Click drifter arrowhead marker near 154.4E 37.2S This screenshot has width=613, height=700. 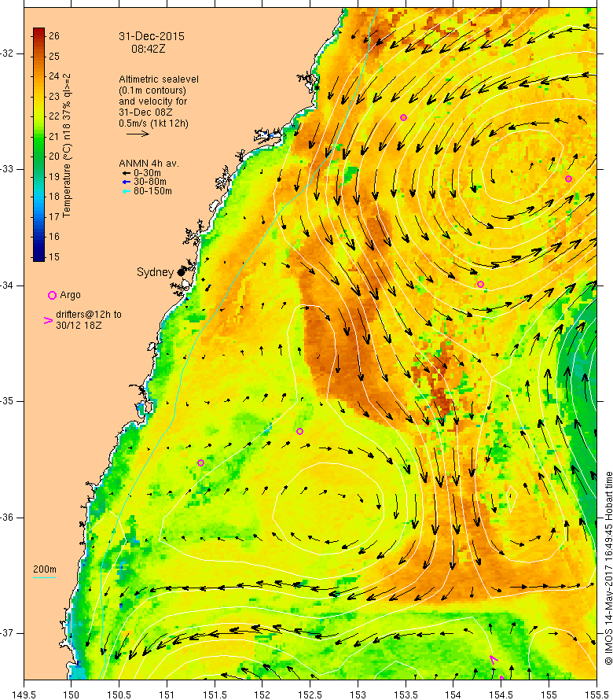tap(494, 659)
